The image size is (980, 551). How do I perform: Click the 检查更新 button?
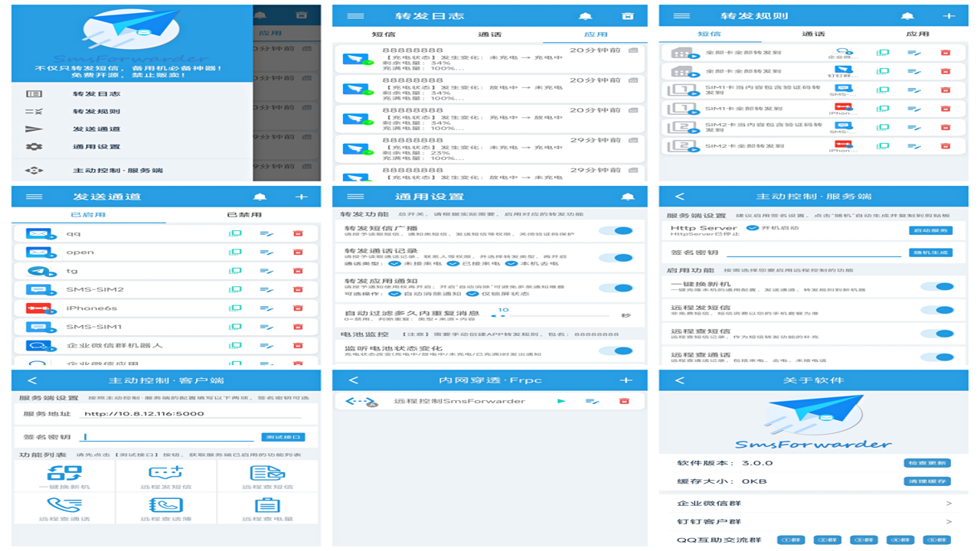[927, 463]
